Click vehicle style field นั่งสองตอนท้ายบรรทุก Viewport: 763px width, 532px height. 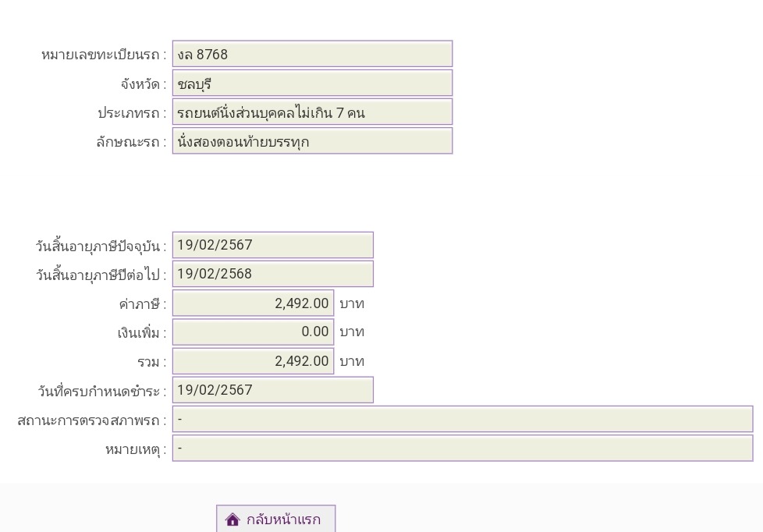pos(312,140)
